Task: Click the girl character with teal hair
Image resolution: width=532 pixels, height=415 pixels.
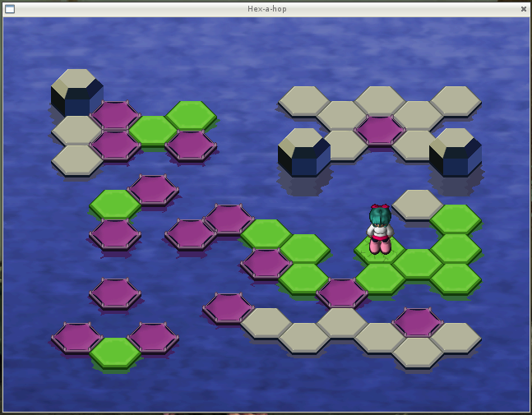Action: (x=380, y=229)
